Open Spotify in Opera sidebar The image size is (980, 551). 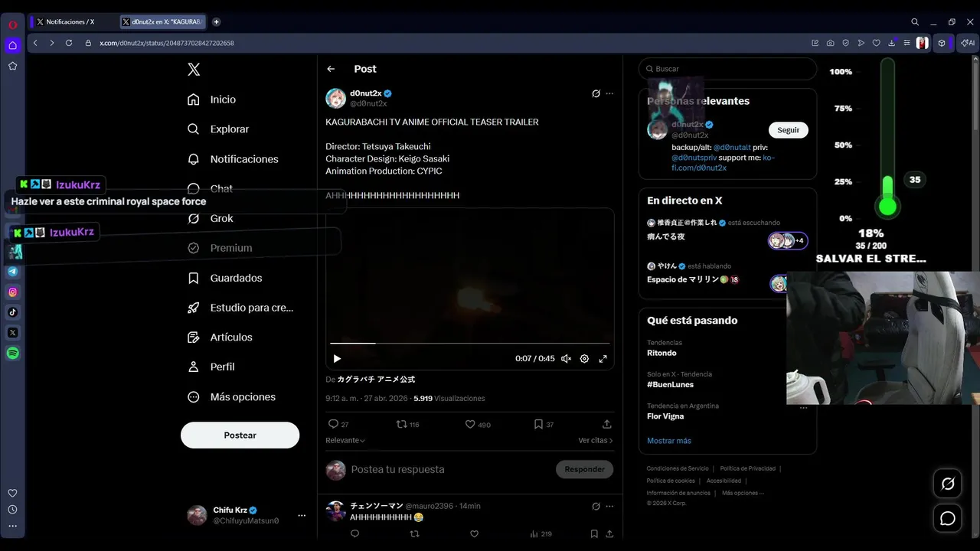pos(12,353)
